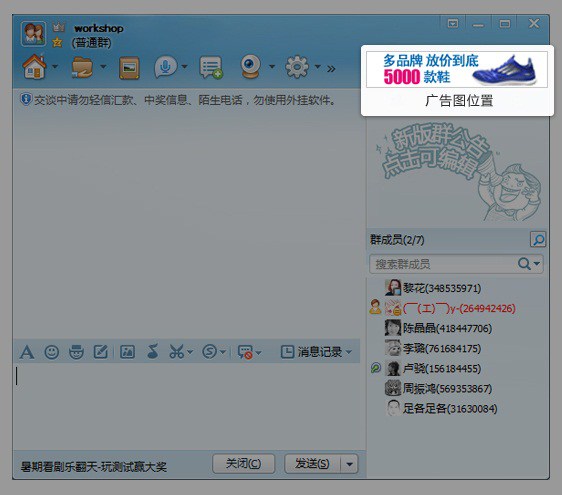Expand the screenshot scissors dropdown arrow

point(190,352)
